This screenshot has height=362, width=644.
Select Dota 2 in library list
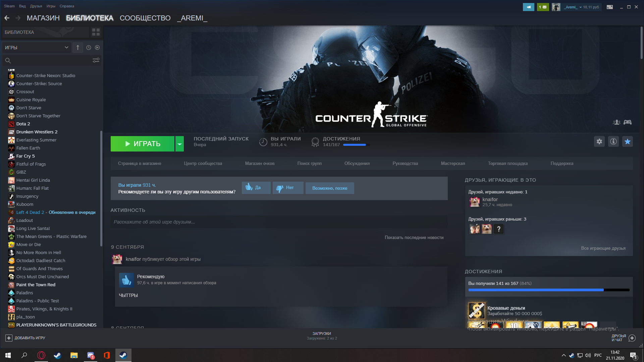click(x=23, y=124)
